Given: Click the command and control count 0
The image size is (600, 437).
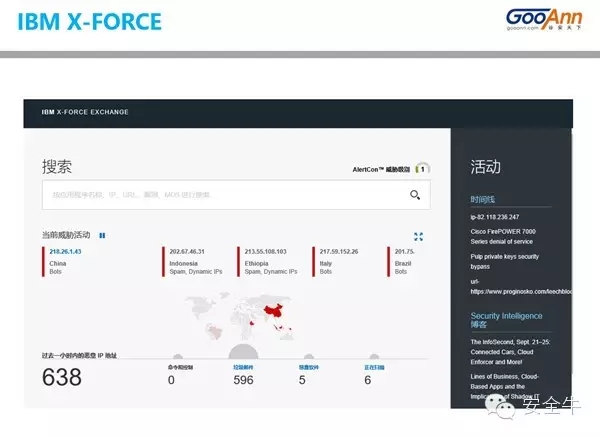Looking at the screenshot, I should tap(171, 380).
